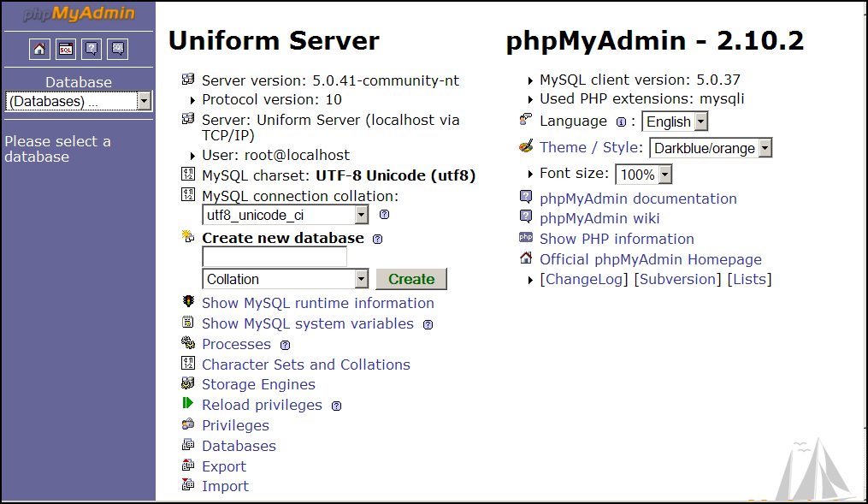Click the traffic light runtime information icon
Image resolution: width=868 pixels, height=504 pixels.
point(188,301)
